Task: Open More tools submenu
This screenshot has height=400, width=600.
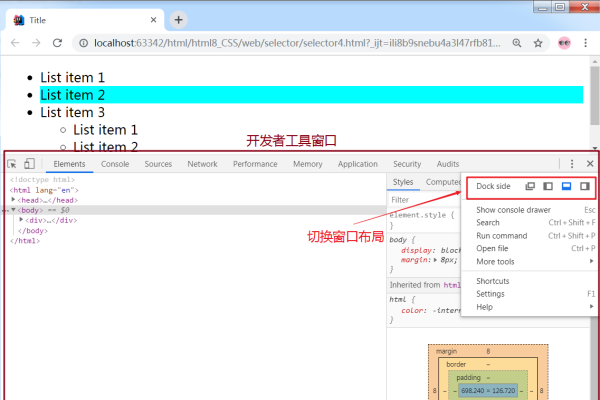Action: click(497, 261)
